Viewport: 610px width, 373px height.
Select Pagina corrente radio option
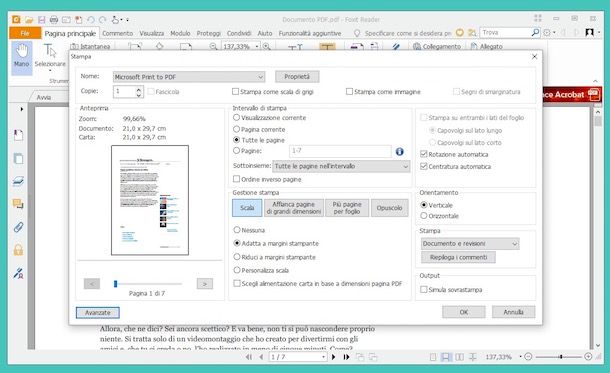coord(236,129)
